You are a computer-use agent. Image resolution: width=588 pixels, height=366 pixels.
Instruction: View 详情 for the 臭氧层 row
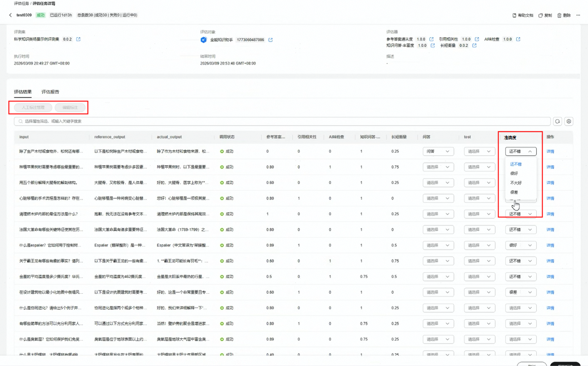coord(550,339)
